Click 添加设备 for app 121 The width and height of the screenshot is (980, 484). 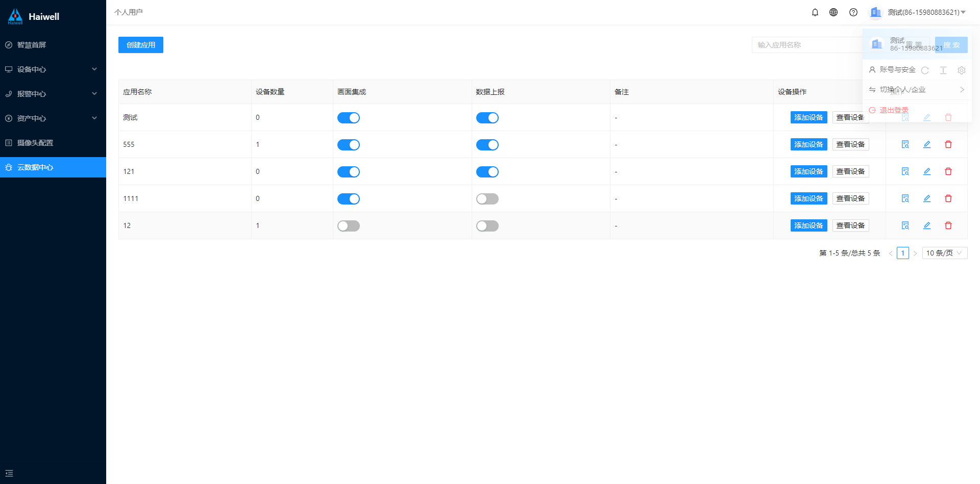809,171
